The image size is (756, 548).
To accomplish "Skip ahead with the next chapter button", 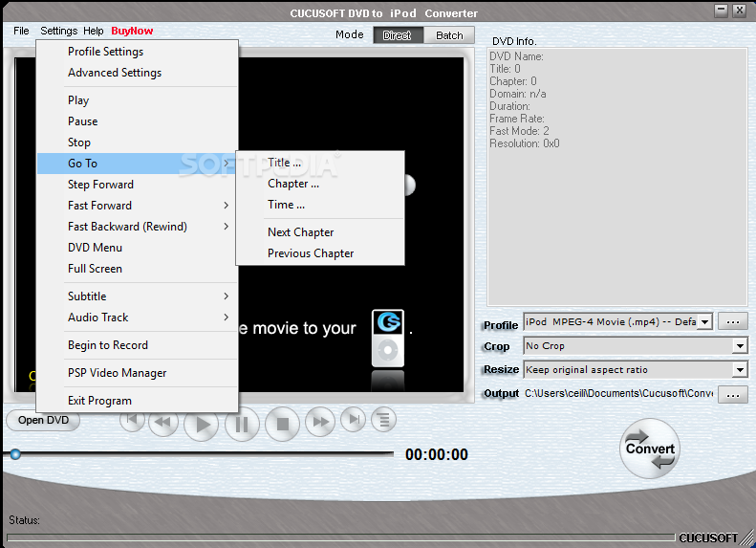I will click(354, 419).
